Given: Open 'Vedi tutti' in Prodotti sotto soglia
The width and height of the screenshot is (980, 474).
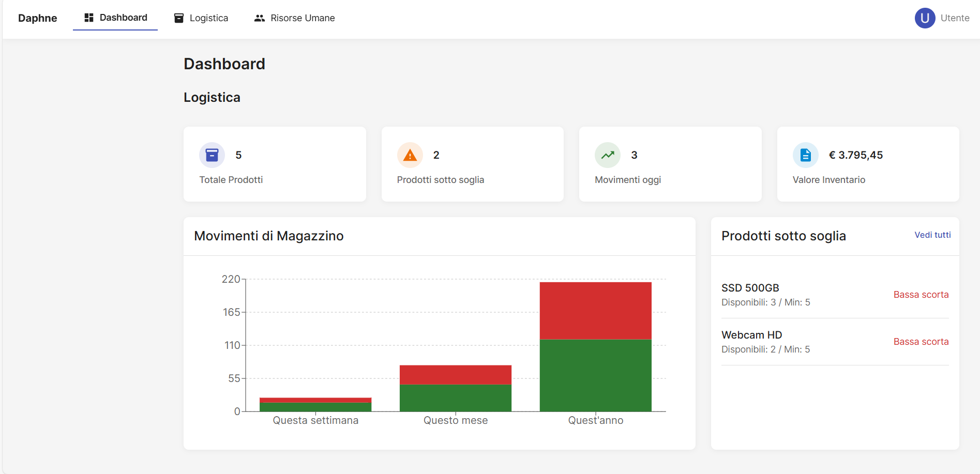Looking at the screenshot, I should click(932, 235).
